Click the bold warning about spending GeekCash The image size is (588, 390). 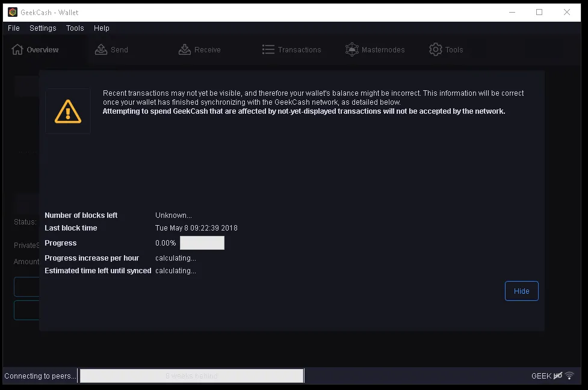(304, 111)
